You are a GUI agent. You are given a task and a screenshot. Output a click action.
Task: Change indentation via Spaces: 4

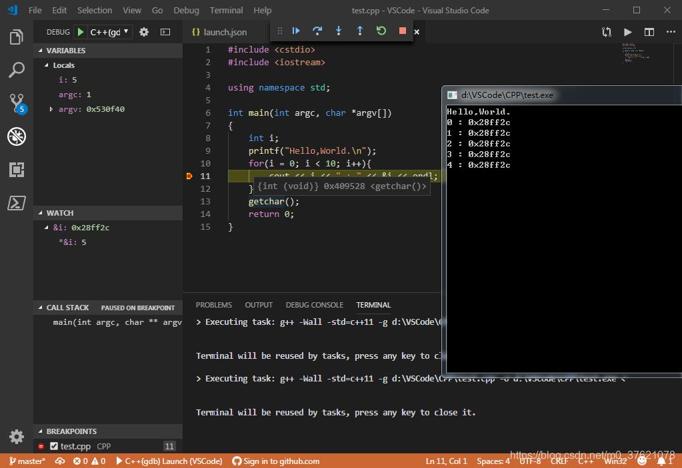[493, 461]
